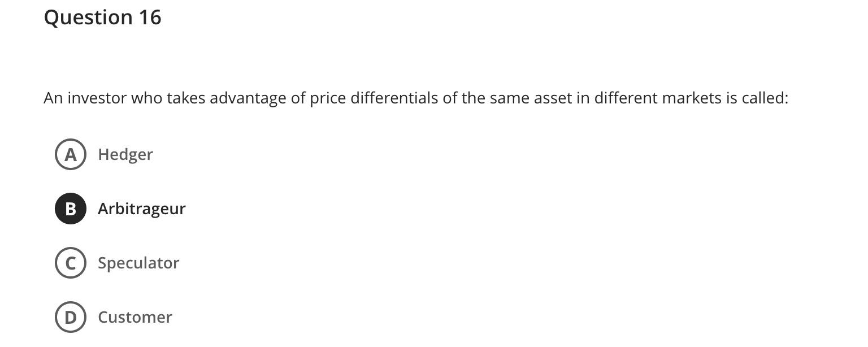This screenshot has width=868, height=347.
Task: Choose the Speculator answer option
Action: pyautogui.click(x=138, y=262)
